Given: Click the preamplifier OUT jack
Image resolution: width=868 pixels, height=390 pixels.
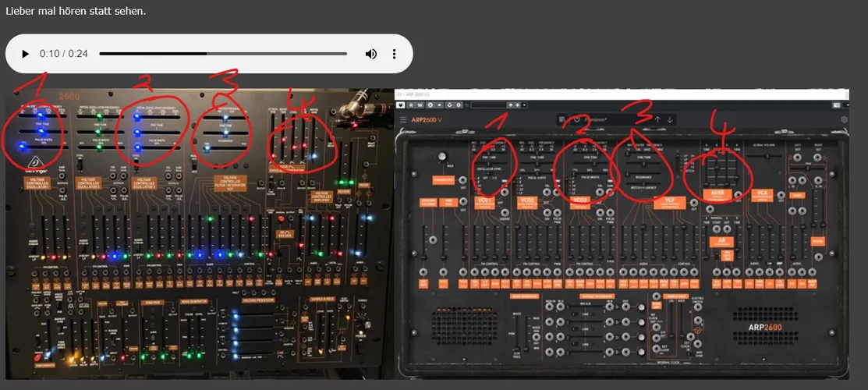Looking at the screenshot, I should point(462,180).
